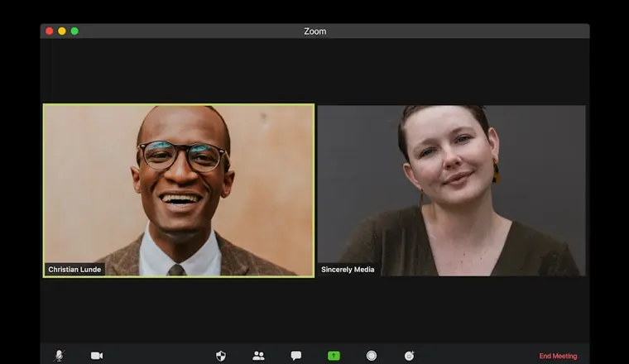Click the Record circle icon
This screenshot has width=629, height=364.
point(372,356)
